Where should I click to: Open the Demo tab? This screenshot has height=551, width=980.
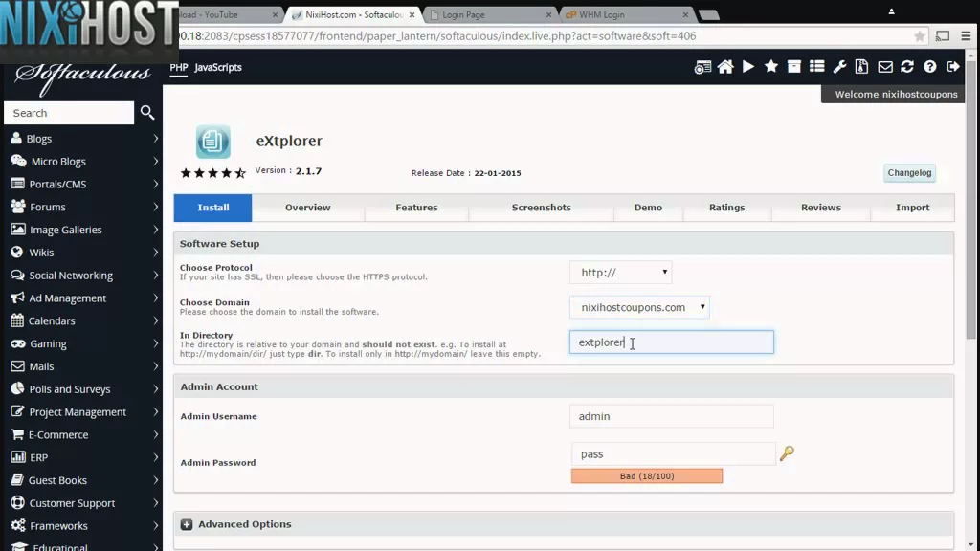[648, 208]
